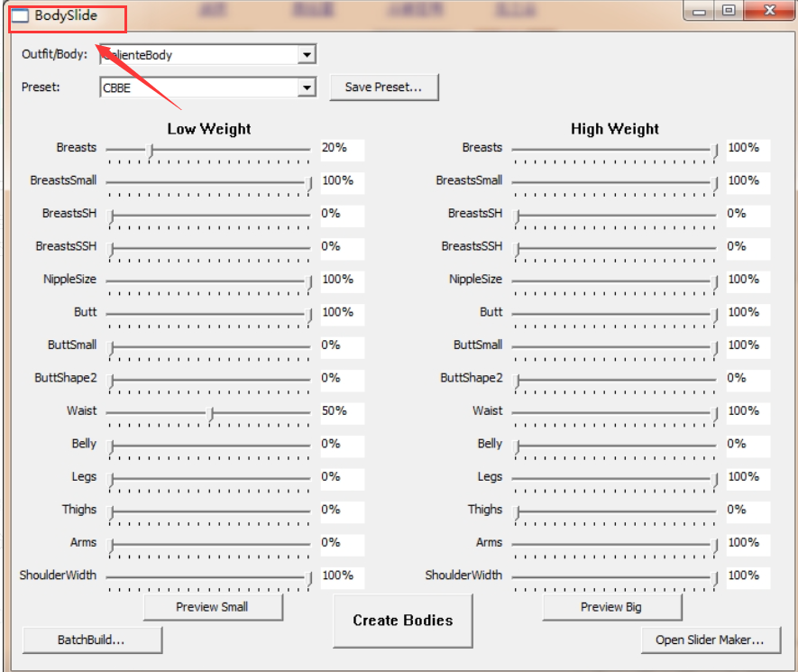Select the High Weight NippleSize slider

tap(615, 284)
